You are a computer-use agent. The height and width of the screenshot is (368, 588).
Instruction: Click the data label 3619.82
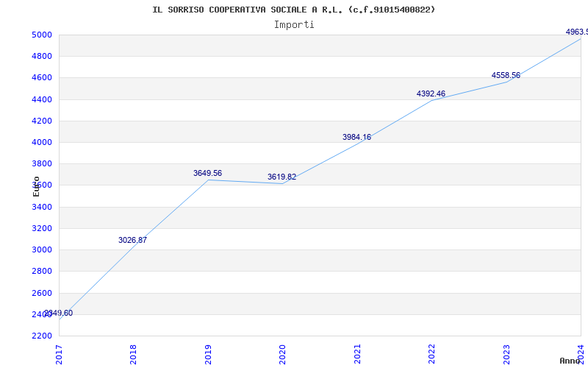click(282, 177)
